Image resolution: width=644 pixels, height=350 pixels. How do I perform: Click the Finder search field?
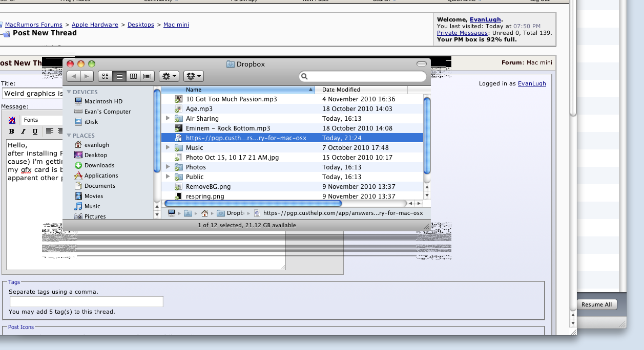(x=363, y=76)
